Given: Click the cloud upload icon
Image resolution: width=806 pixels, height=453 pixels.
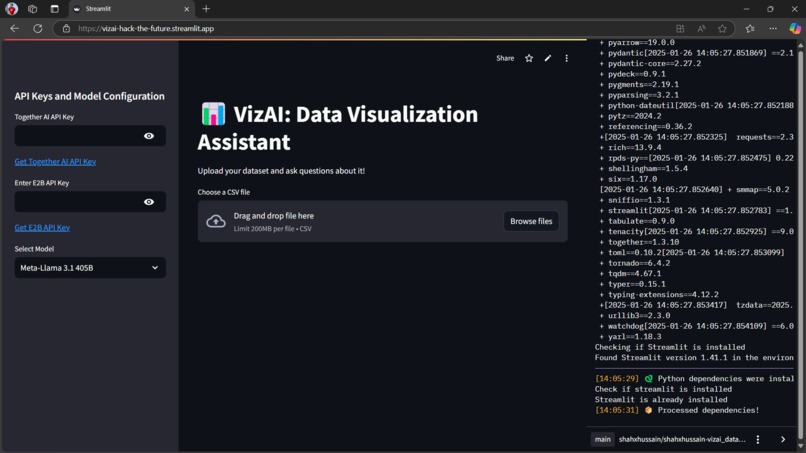Looking at the screenshot, I should pos(216,221).
